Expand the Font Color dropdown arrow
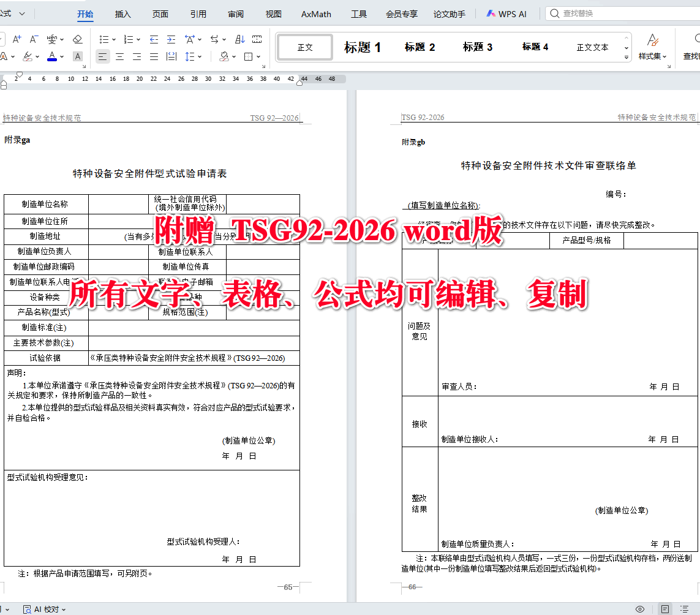Viewport: 700px width, 615px height. tap(62, 56)
